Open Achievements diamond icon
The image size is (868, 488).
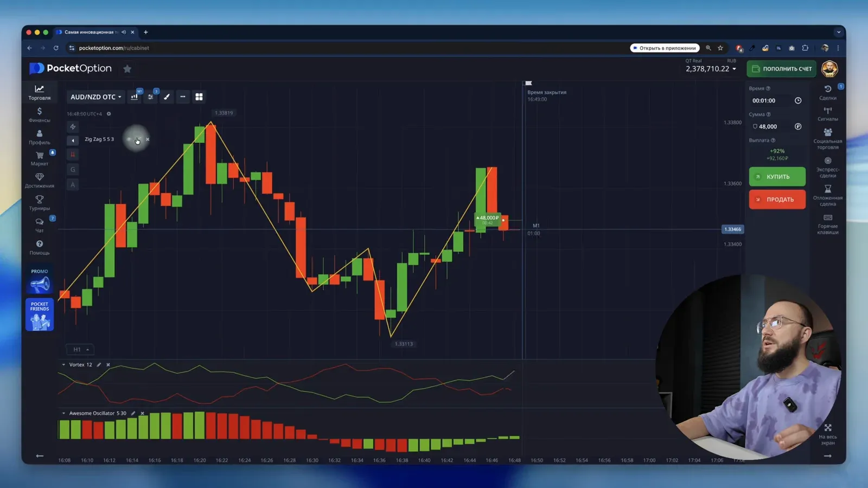click(39, 181)
